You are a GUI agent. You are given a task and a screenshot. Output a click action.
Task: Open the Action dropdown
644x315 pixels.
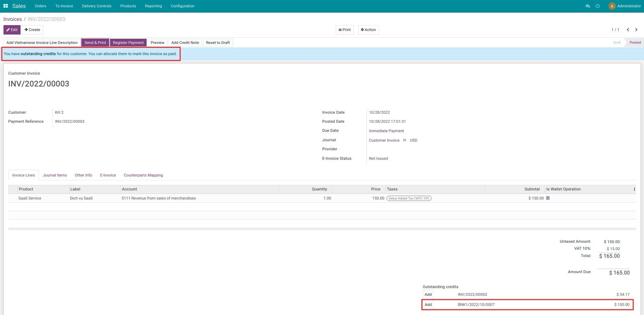[368, 30]
